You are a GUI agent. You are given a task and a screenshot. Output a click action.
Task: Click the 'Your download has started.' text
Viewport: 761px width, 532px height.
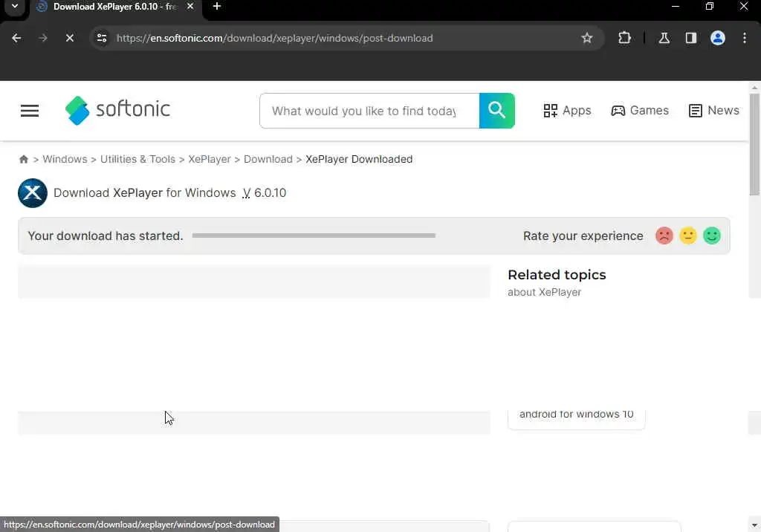[106, 236]
